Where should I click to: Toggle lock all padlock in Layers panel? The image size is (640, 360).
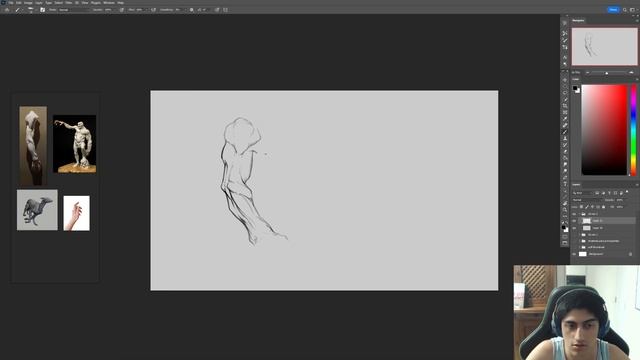point(604,207)
